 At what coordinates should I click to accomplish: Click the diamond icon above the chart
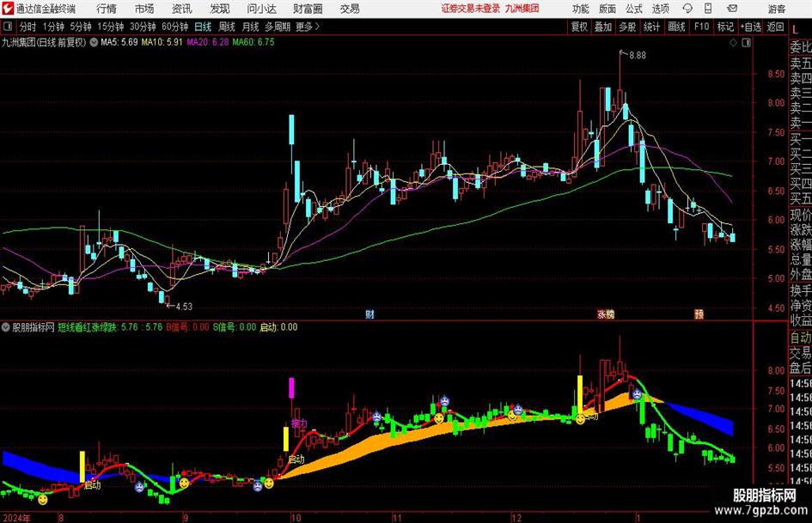click(733, 43)
